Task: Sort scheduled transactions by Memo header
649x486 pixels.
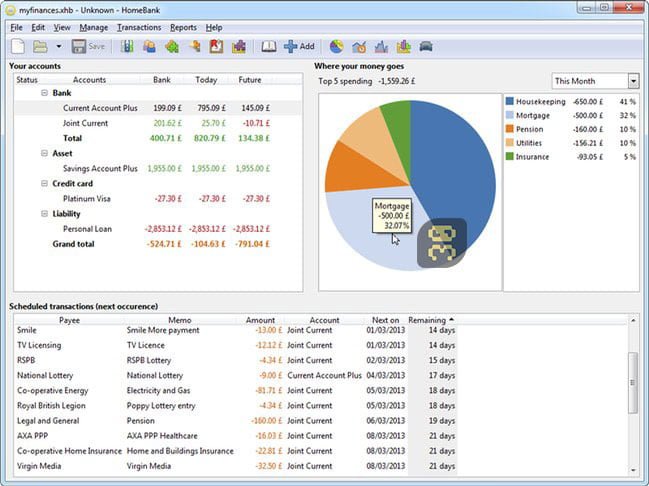Action: 180,320
